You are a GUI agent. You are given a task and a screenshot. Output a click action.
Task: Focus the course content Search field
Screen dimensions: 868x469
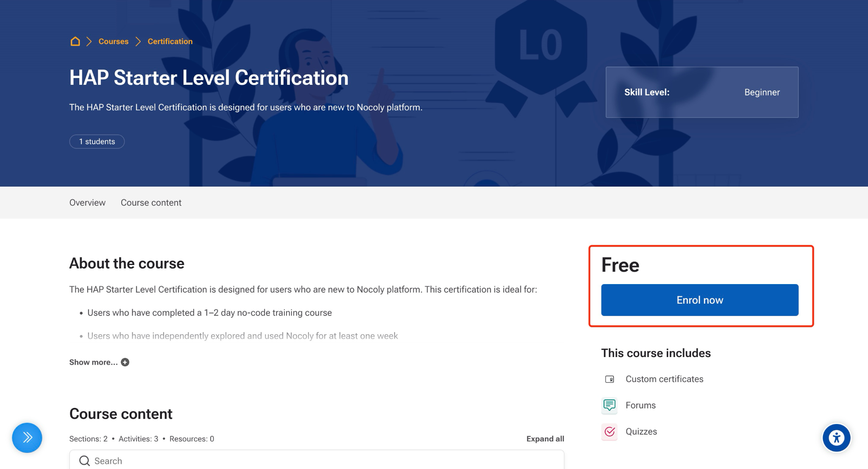317,461
